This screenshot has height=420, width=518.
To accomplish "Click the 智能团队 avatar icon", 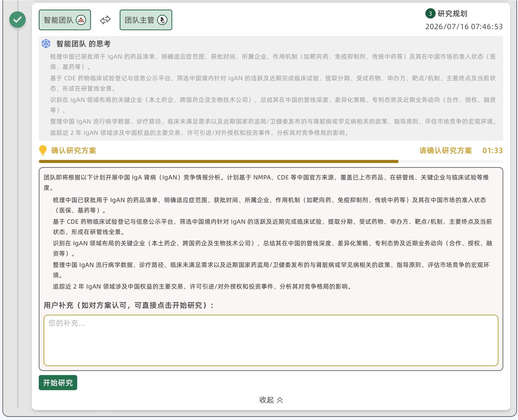I will (81, 20).
